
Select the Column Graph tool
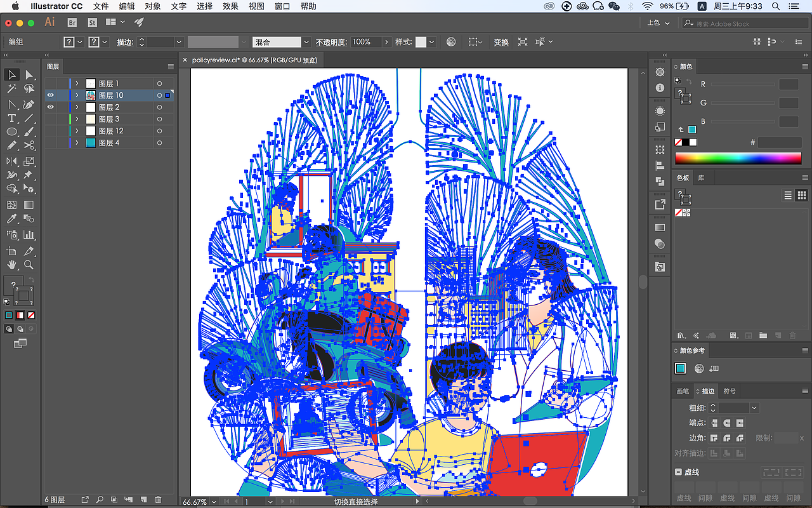pyautogui.click(x=29, y=235)
